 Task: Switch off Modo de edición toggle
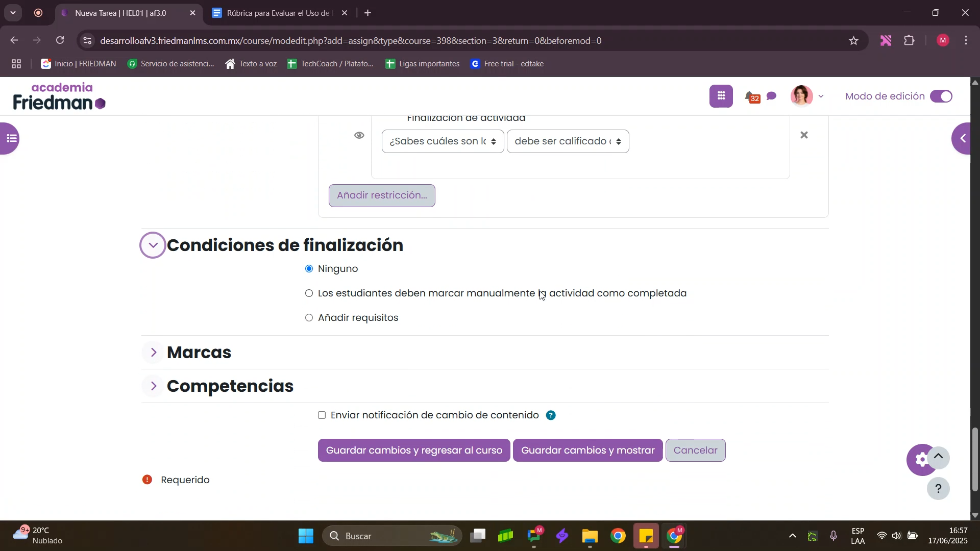[941, 96]
